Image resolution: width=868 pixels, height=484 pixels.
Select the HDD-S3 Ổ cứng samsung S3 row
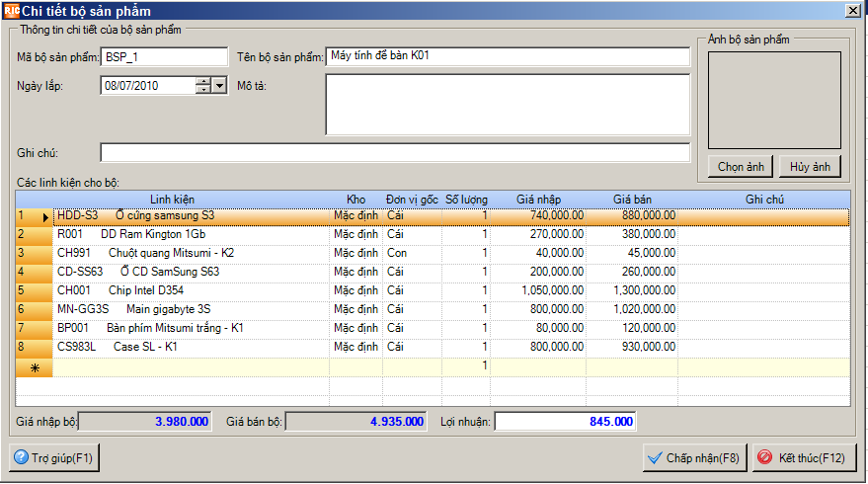tap(451, 216)
